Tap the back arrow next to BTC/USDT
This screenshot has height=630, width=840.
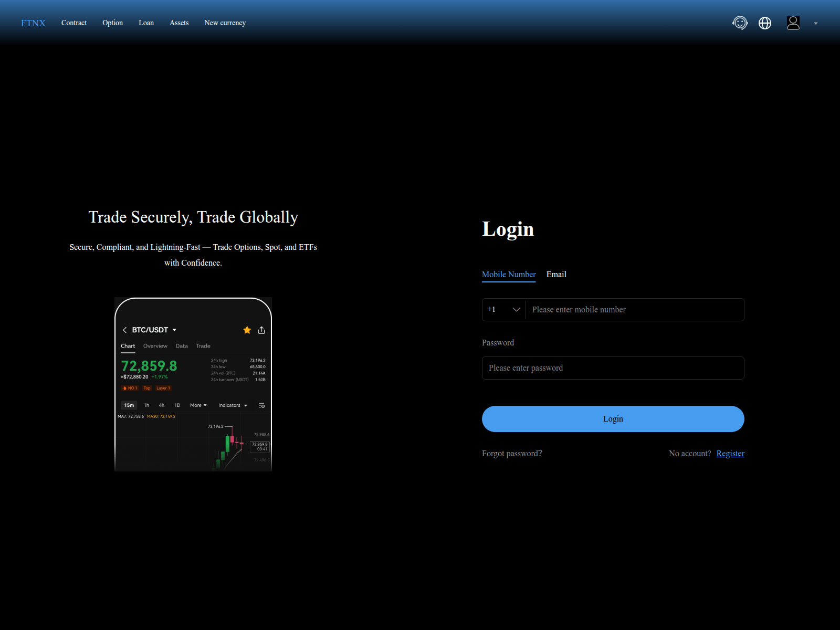pyautogui.click(x=124, y=330)
